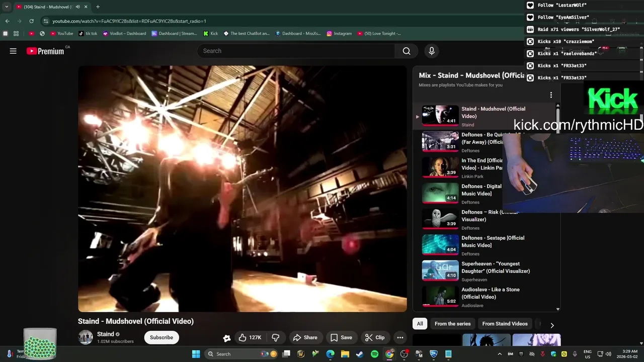Open World of Warcraft icon in taskbar

tap(301, 354)
